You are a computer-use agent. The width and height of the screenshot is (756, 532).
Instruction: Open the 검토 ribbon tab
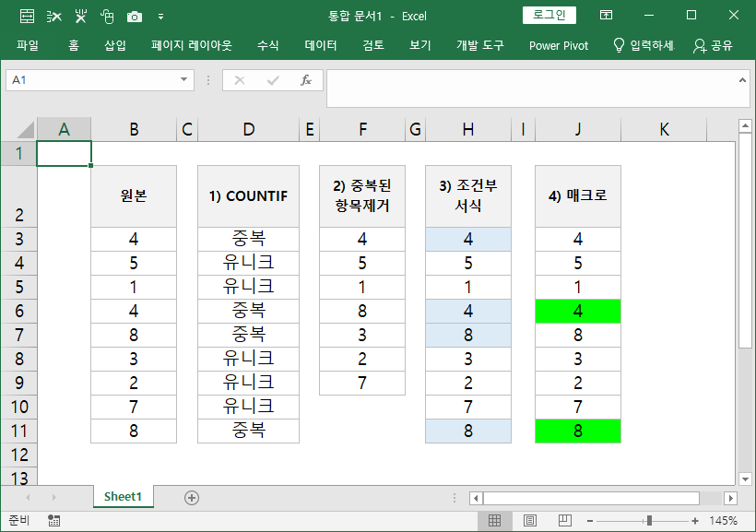tap(373, 45)
